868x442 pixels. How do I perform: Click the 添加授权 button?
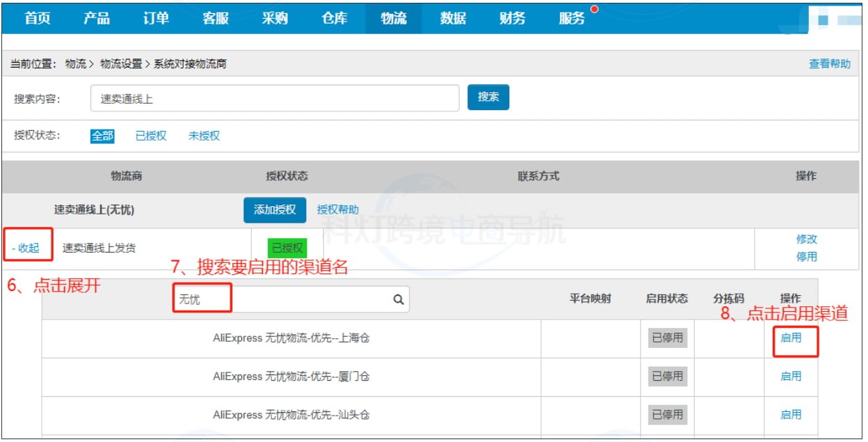[x=274, y=210]
